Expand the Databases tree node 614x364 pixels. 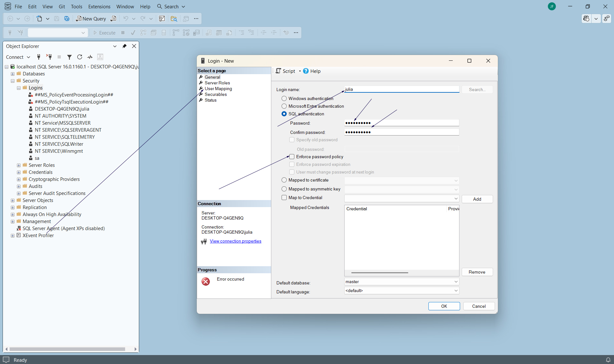(x=12, y=74)
